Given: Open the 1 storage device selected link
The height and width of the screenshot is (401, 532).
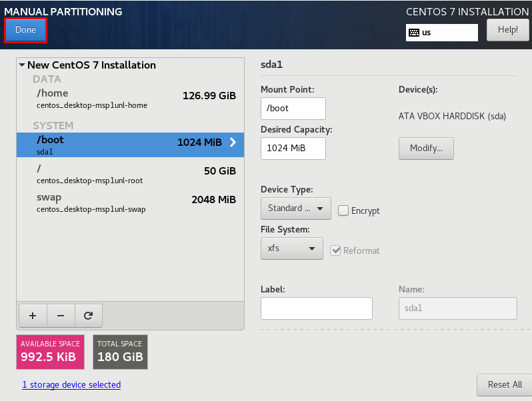Looking at the screenshot, I should tap(71, 385).
